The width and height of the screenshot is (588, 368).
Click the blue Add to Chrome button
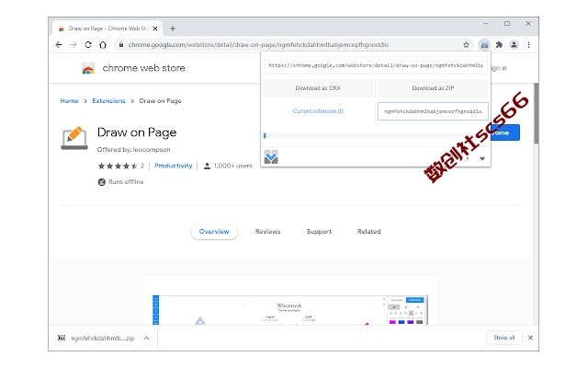[x=504, y=132]
